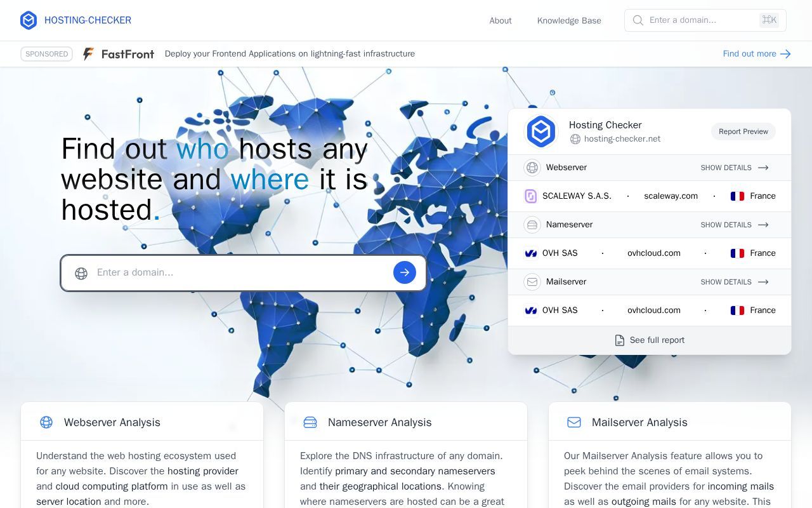Click ovhcloud.com in Nameserver result row
This screenshot has height=508, width=812.
[x=654, y=253]
